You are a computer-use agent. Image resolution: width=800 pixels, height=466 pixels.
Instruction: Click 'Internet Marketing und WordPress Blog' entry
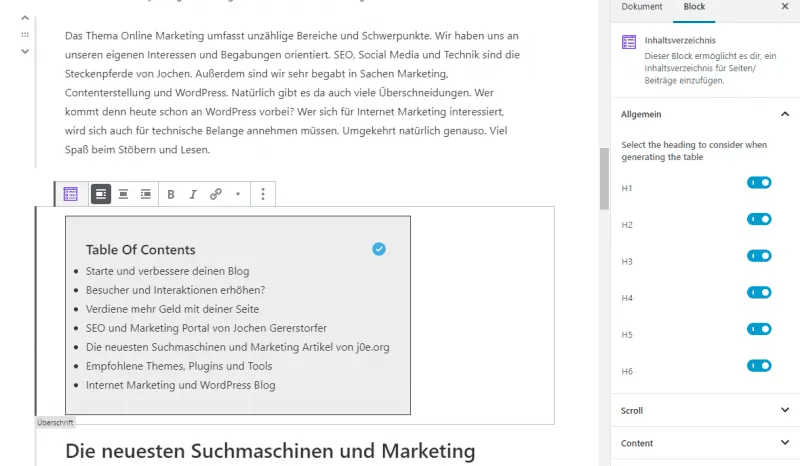tap(181, 385)
